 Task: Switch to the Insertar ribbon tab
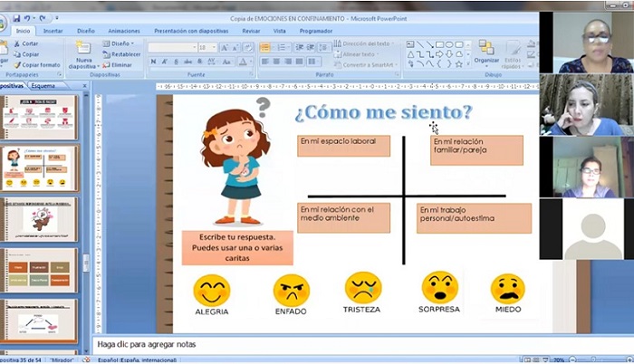pos(53,30)
